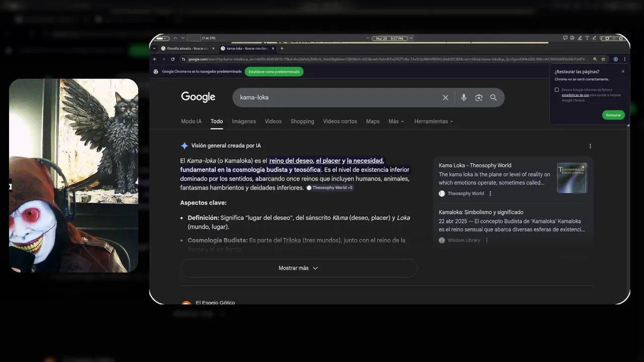644x362 pixels.
Task: Click the magnifier search submit icon
Action: (494, 98)
